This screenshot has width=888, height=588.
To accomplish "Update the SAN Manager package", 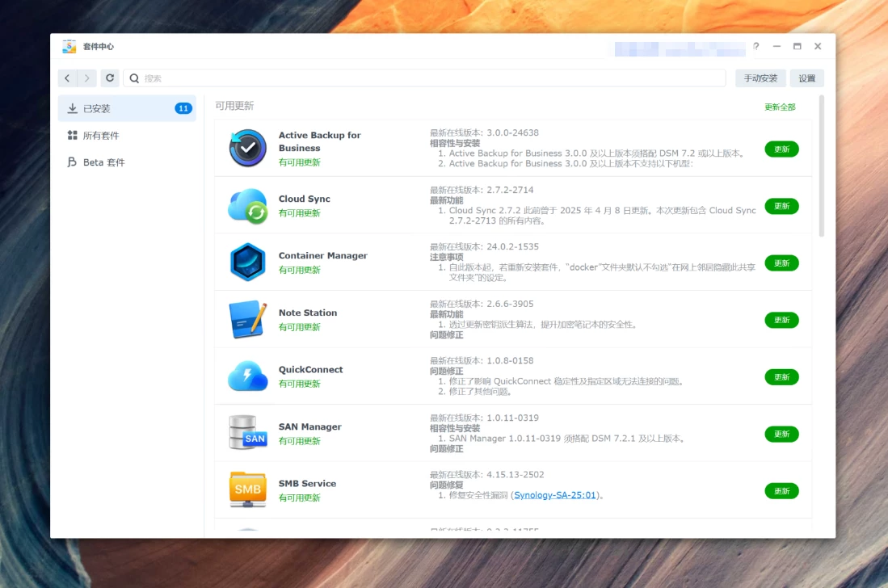I will [x=781, y=434].
